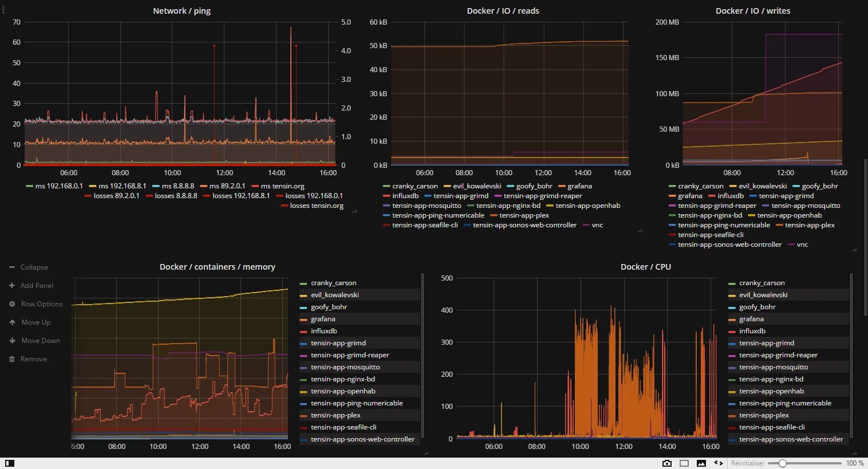Open the Network / ping panel title menu
868x469 pixels.
click(x=182, y=11)
